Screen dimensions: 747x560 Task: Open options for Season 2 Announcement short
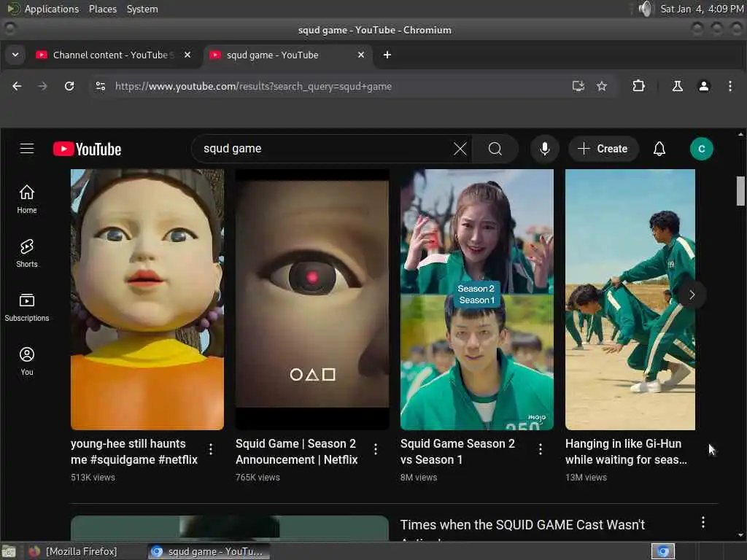(x=376, y=449)
